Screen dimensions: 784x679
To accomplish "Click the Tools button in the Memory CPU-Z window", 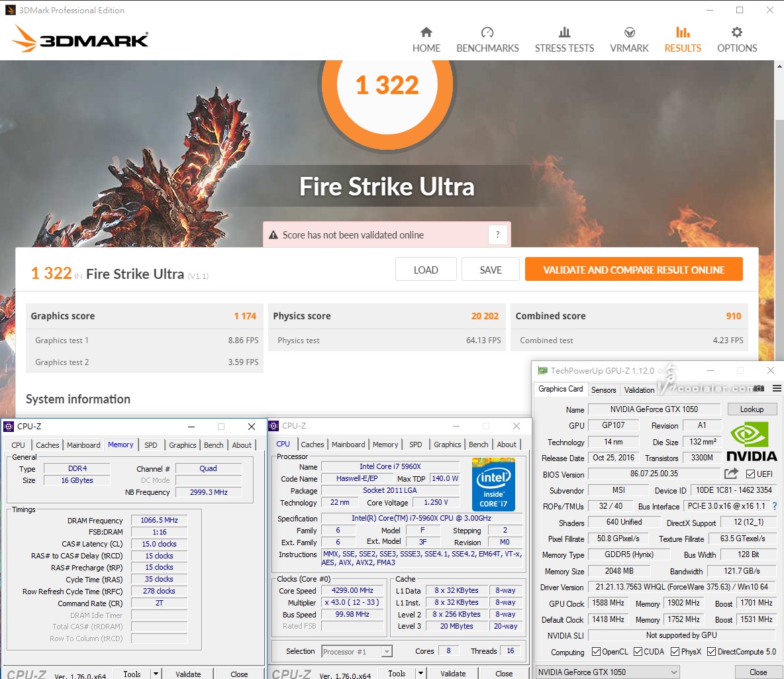I will (x=132, y=674).
